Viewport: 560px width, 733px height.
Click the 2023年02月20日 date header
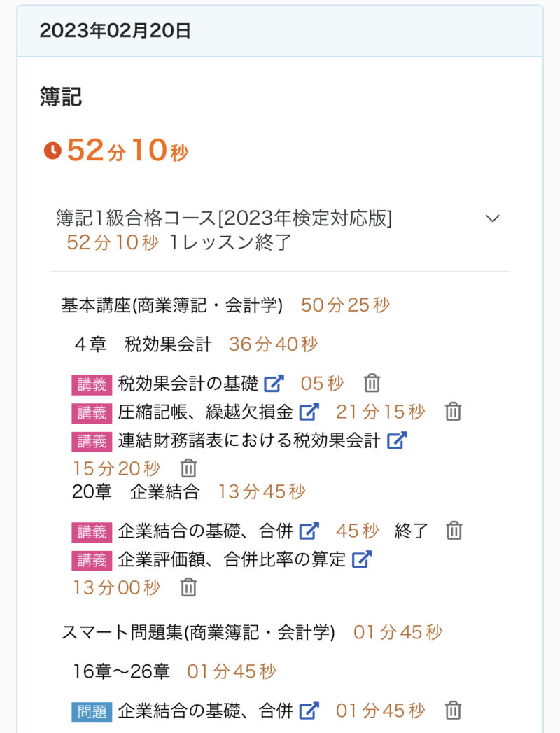point(115,31)
